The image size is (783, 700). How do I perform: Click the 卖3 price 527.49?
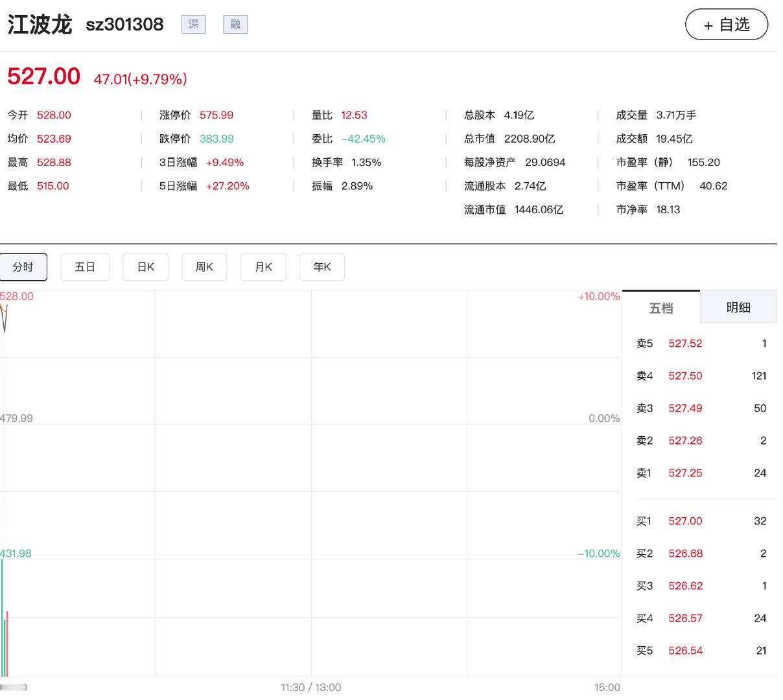pyautogui.click(x=685, y=408)
